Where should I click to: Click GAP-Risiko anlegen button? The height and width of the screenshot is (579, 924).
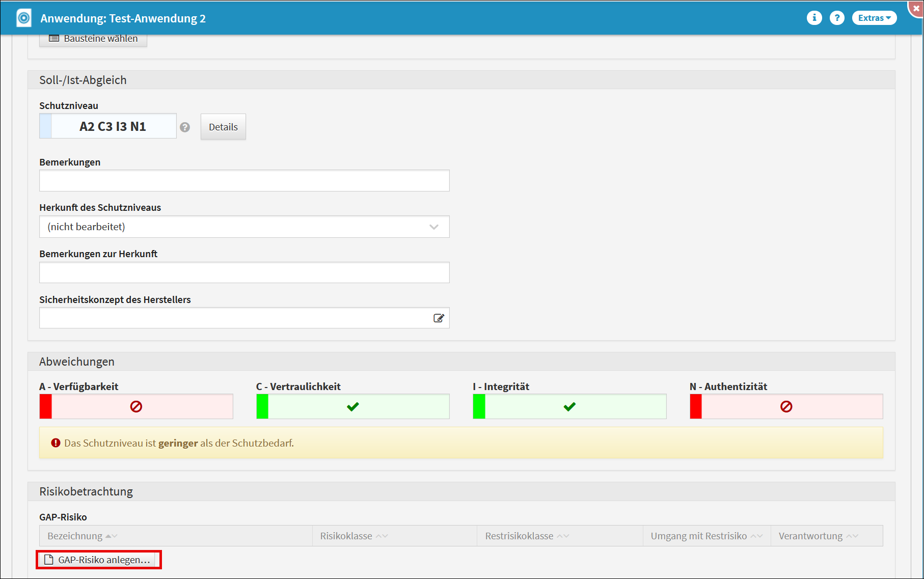(98, 560)
